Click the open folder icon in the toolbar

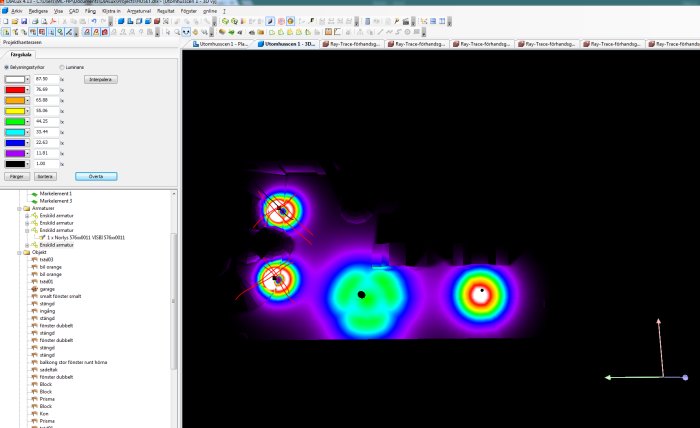15,21
